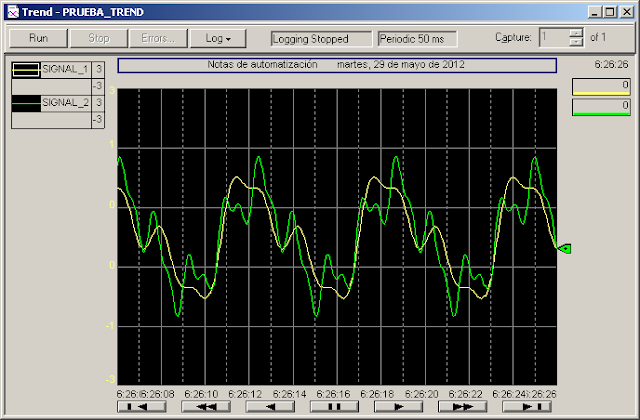Decrease the Capture number with down arrow
640x420 pixels.
tap(576, 42)
